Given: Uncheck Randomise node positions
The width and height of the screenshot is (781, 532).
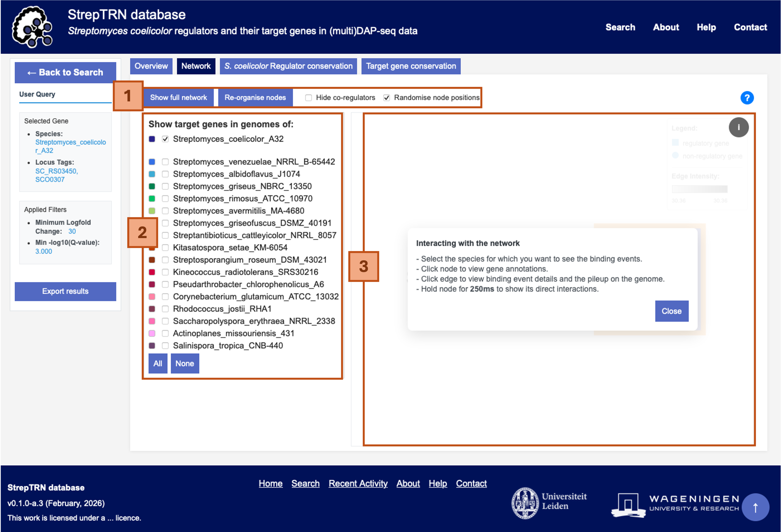Looking at the screenshot, I should (x=386, y=98).
